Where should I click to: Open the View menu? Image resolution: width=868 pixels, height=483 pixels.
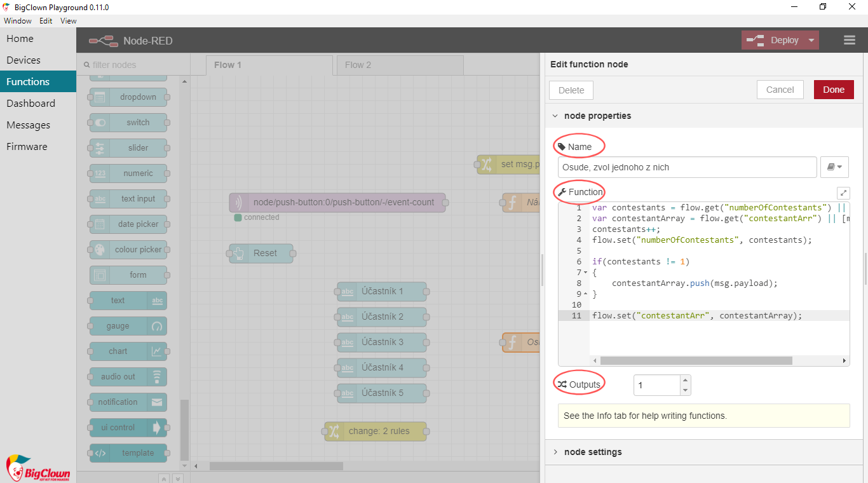point(69,21)
